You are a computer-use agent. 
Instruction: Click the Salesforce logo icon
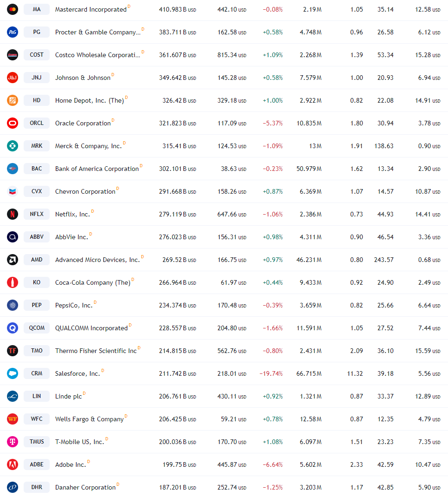(x=13, y=374)
